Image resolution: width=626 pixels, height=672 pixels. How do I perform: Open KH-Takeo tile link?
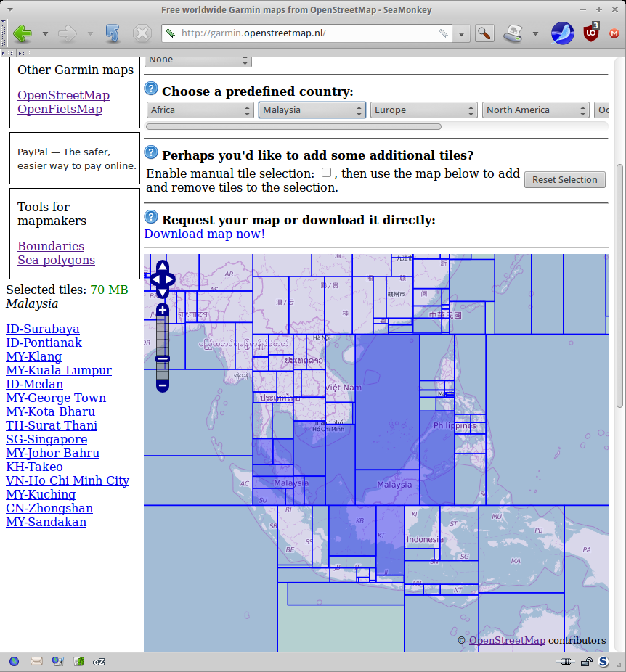pyautogui.click(x=34, y=467)
